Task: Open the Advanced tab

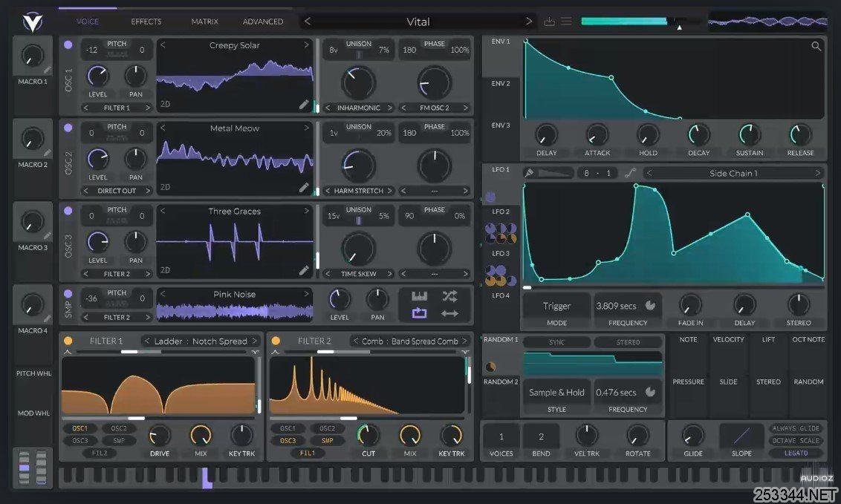Action: tap(263, 22)
